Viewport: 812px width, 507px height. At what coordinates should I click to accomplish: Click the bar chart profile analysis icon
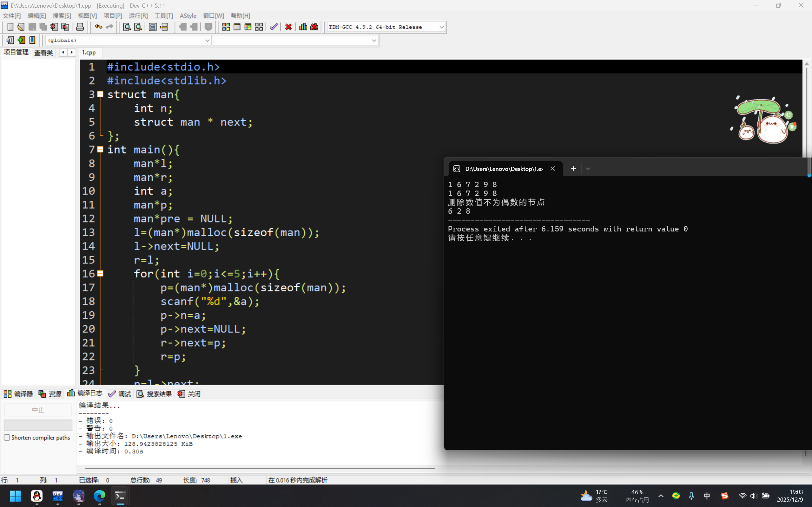point(303,27)
